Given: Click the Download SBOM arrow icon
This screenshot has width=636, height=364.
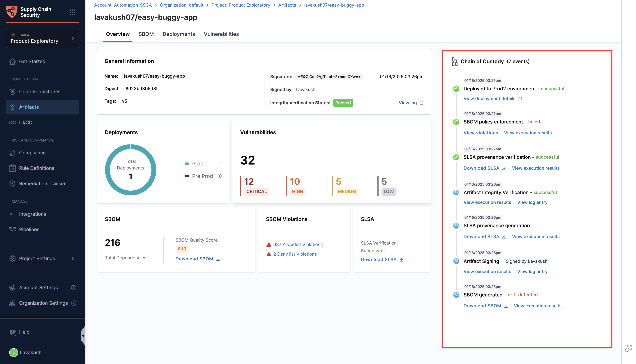Looking at the screenshot, I should pyautogui.click(x=218, y=259).
